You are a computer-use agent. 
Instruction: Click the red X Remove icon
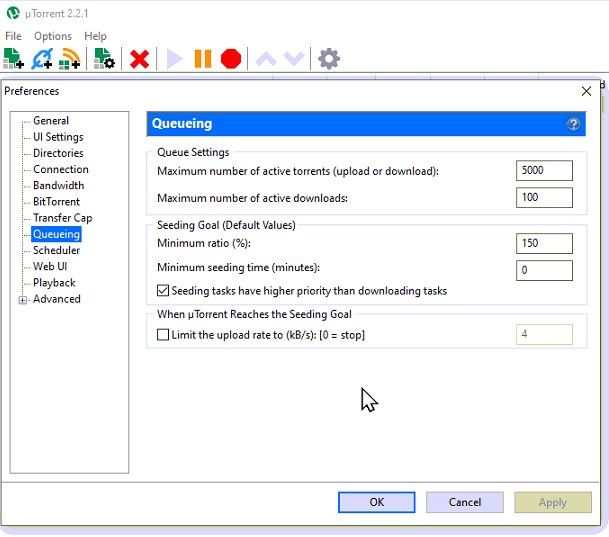coord(140,60)
